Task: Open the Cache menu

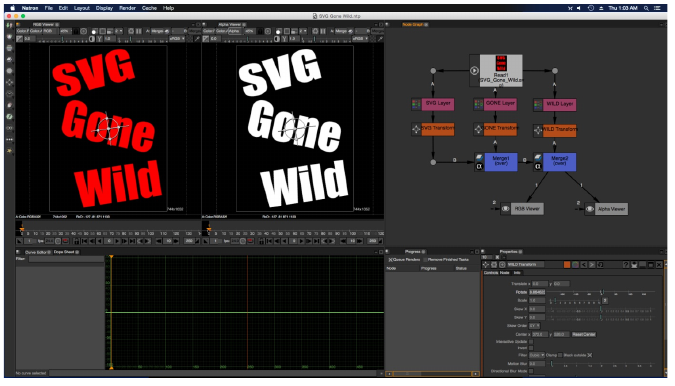Action: click(149, 8)
